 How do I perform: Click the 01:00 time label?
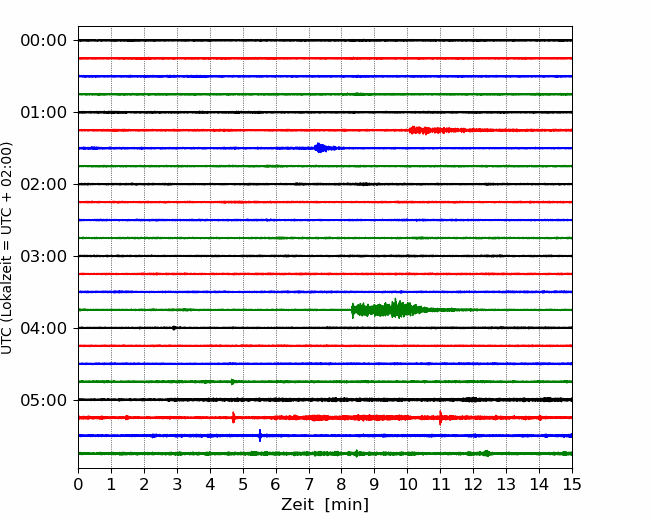tap(44, 112)
